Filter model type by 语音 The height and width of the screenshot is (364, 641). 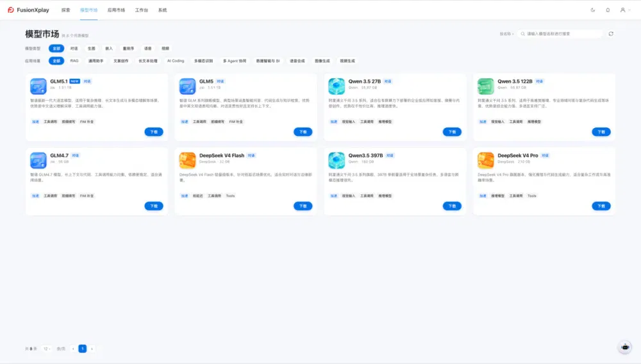(x=147, y=49)
